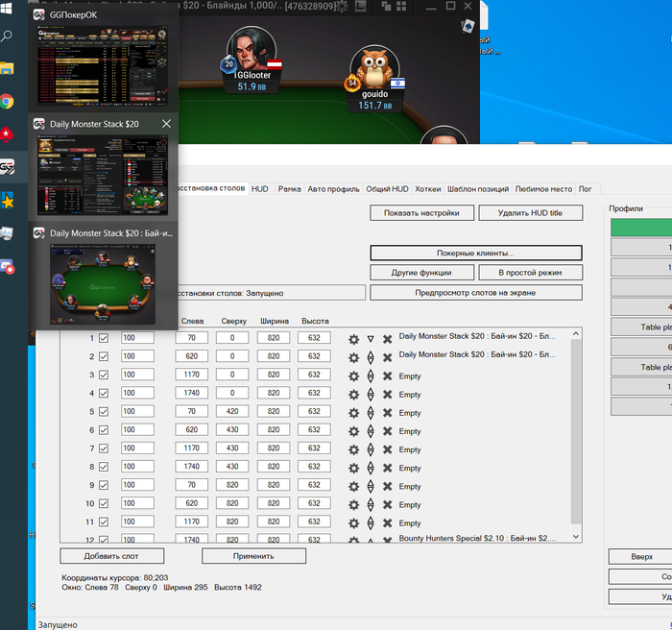Open Покерные клиенты button
Screen dimensions: 672x630
[476, 253]
